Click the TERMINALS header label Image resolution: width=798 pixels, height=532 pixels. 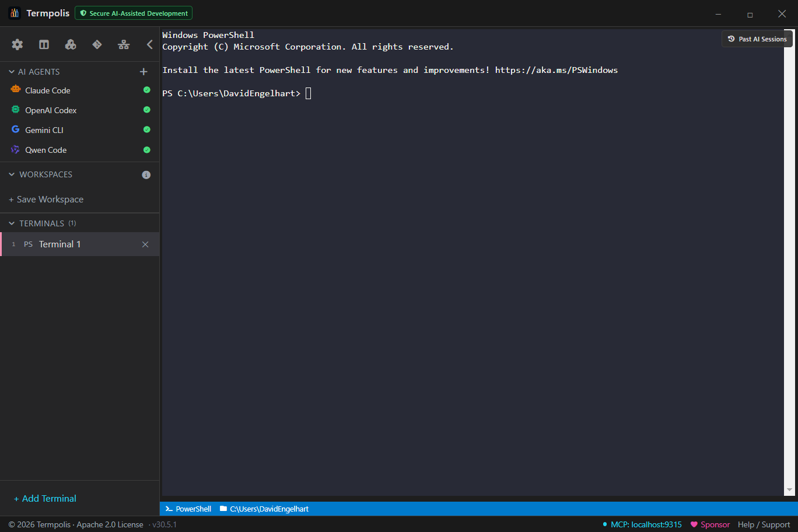42,223
